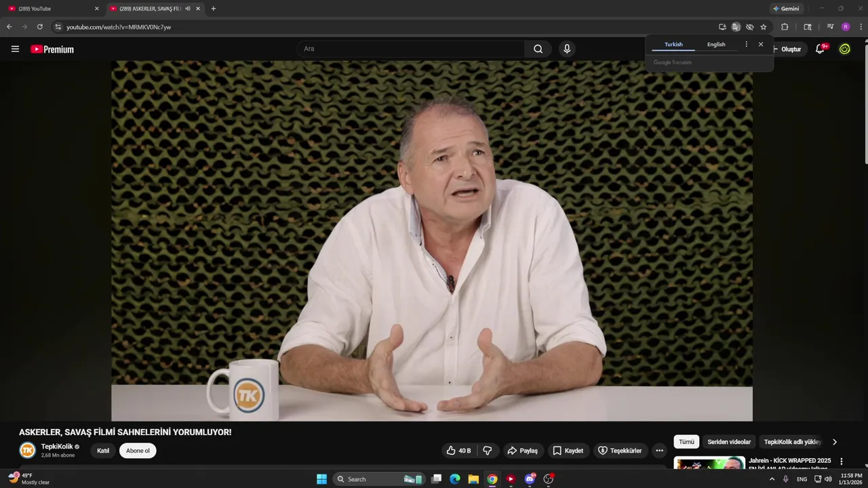Click the ENG language indicator
The height and width of the screenshot is (488, 868).
[x=802, y=479]
